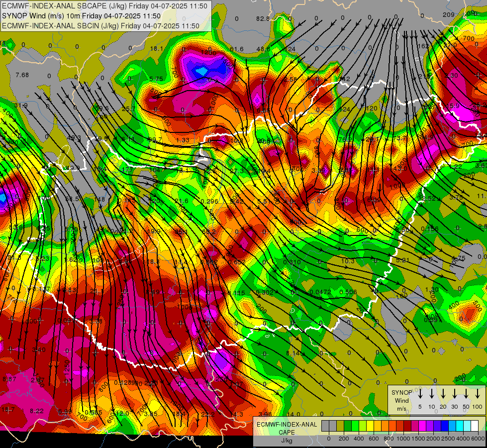Click the 1500 tick label in CAPE legend

pyautogui.click(x=418, y=439)
